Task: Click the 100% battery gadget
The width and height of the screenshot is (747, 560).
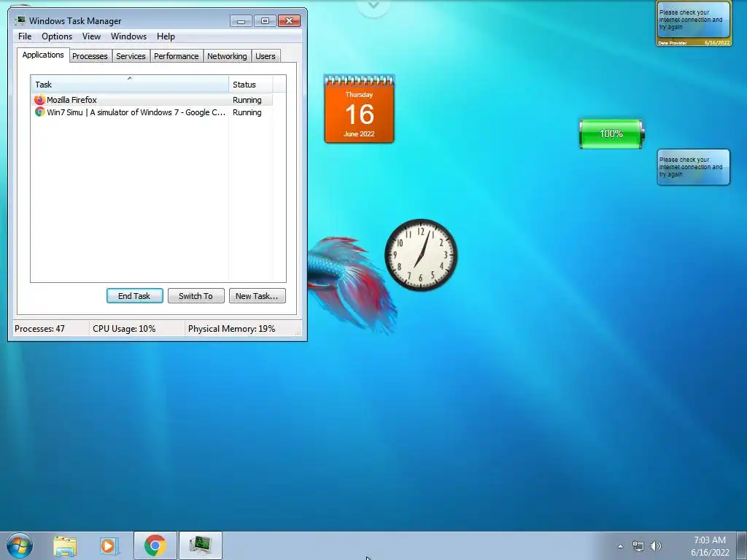Action: pos(611,134)
